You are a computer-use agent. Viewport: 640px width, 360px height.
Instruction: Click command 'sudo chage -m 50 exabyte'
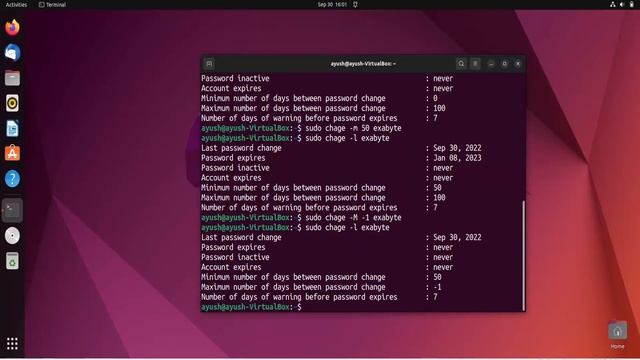(x=353, y=128)
